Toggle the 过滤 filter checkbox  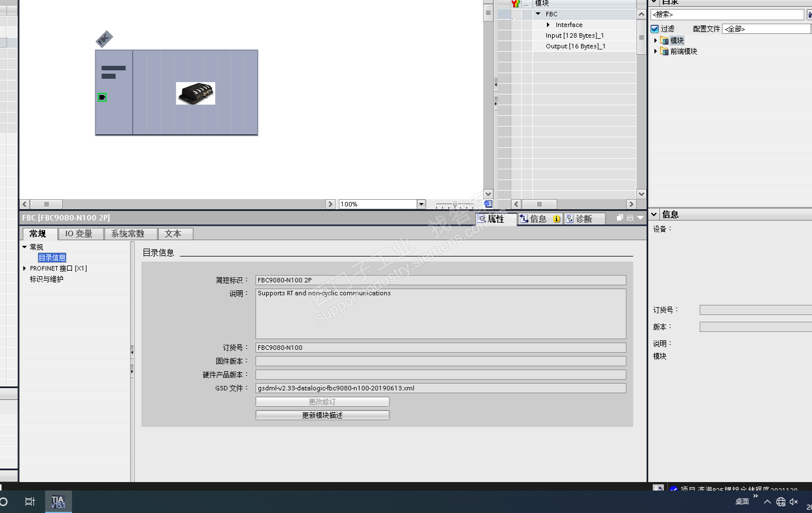(655, 29)
